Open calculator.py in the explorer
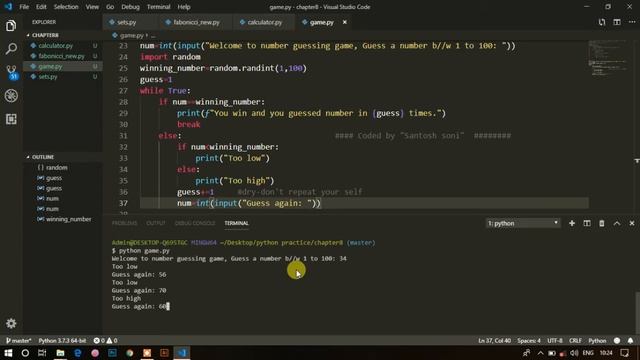The width and height of the screenshot is (640, 360). pos(56,46)
